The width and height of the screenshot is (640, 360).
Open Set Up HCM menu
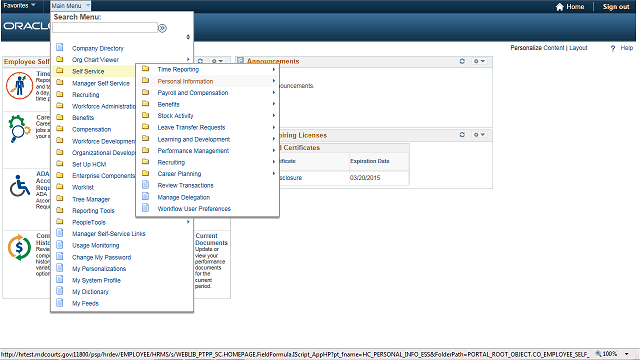[89, 164]
